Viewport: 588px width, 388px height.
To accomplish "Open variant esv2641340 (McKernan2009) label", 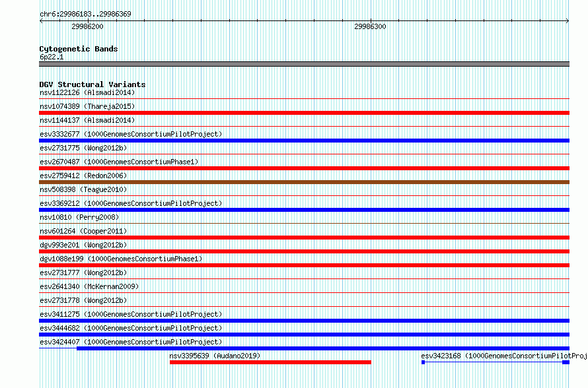I will [x=89, y=286].
